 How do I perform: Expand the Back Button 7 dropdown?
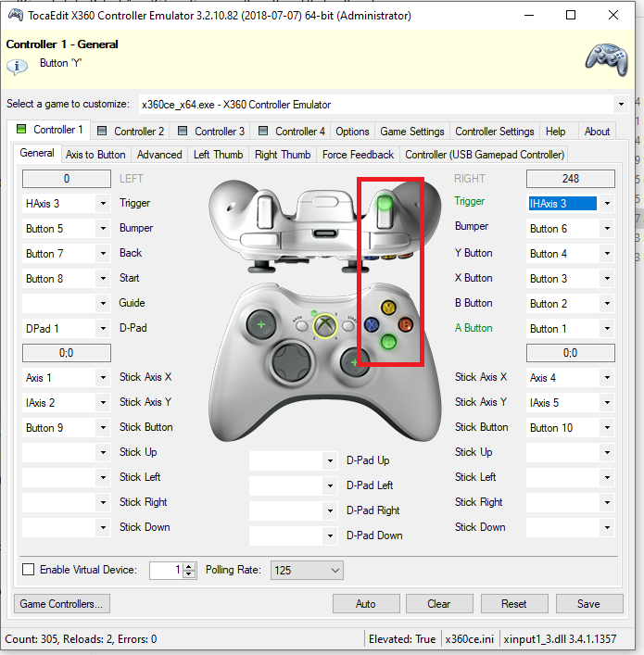click(x=103, y=254)
